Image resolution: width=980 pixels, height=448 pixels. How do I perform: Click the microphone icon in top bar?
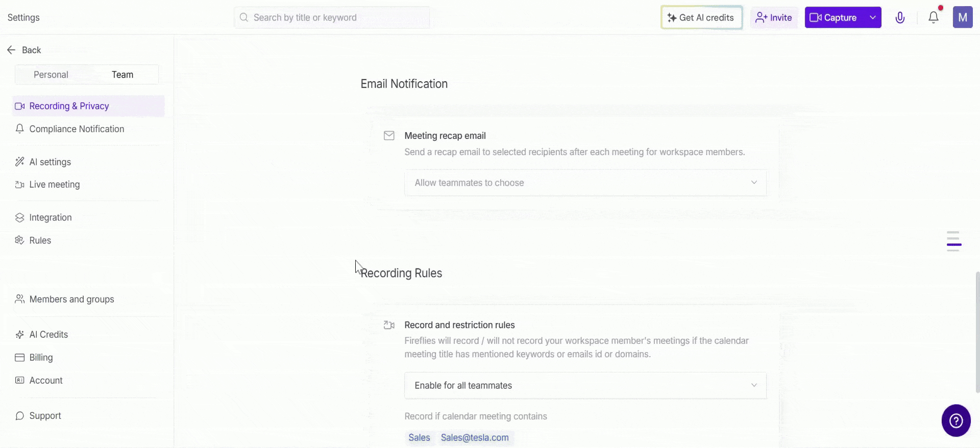900,18
